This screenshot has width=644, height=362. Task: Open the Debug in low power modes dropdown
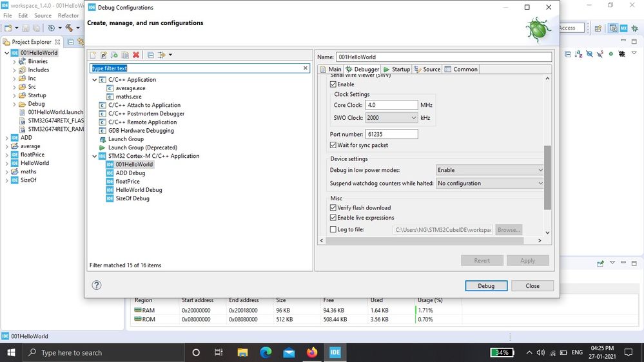pos(490,170)
